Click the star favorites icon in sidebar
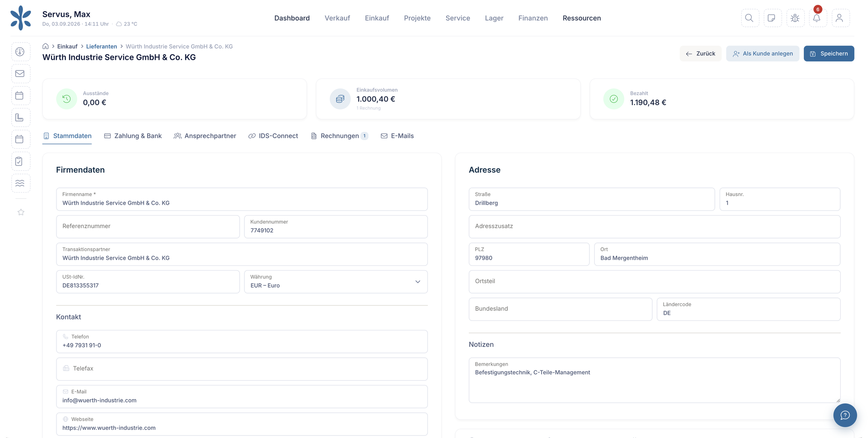The width and height of the screenshot is (868, 438). [x=21, y=212]
